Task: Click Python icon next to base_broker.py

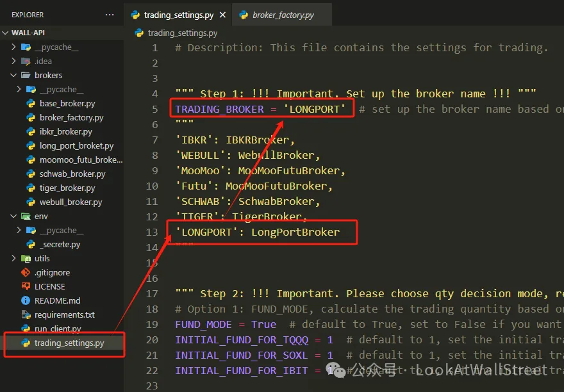Action: 30,104
